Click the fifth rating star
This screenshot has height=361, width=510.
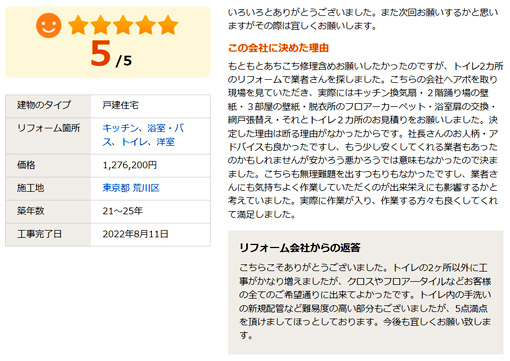(168, 25)
